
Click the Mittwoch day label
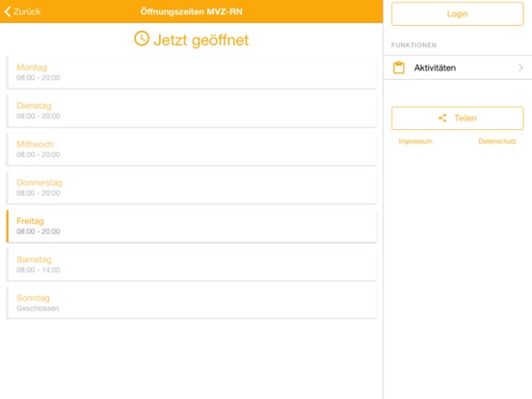[x=35, y=144]
